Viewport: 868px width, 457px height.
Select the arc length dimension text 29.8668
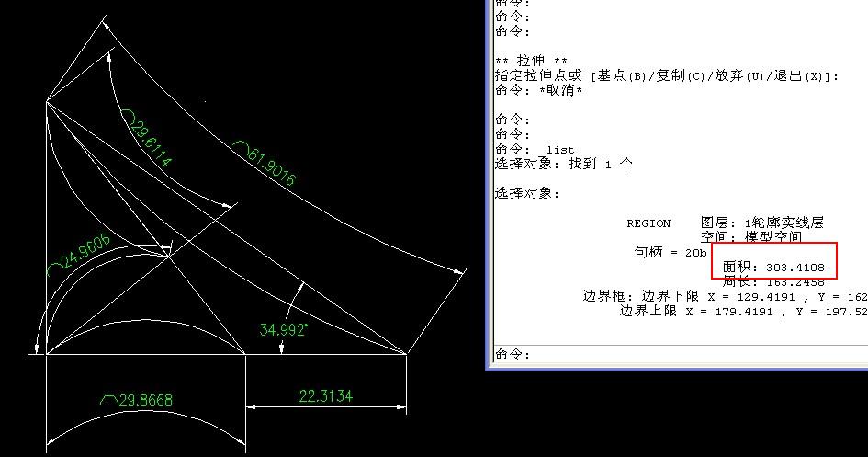(x=137, y=399)
